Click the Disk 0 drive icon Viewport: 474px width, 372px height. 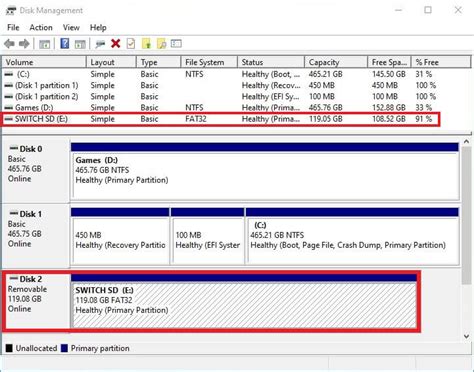pyautogui.click(x=14, y=148)
